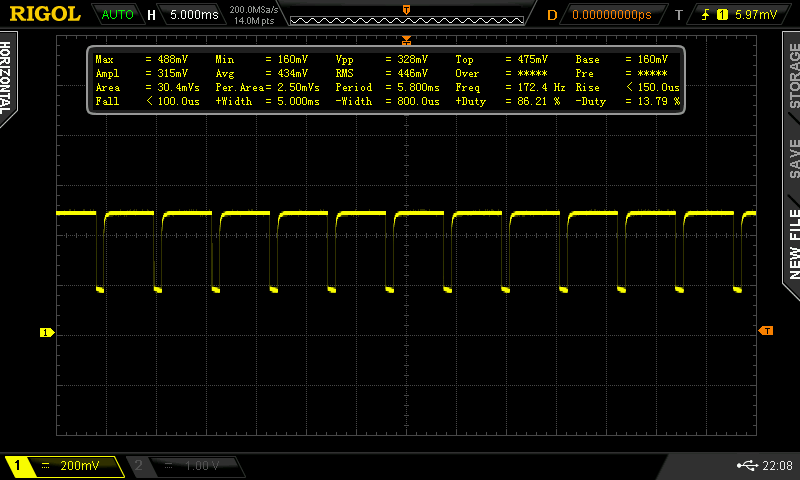Image resolution: width=800 pixels, height=480 pixels.
Task: Click the clock reading 22:08
Action: click(x=777, y=465)
